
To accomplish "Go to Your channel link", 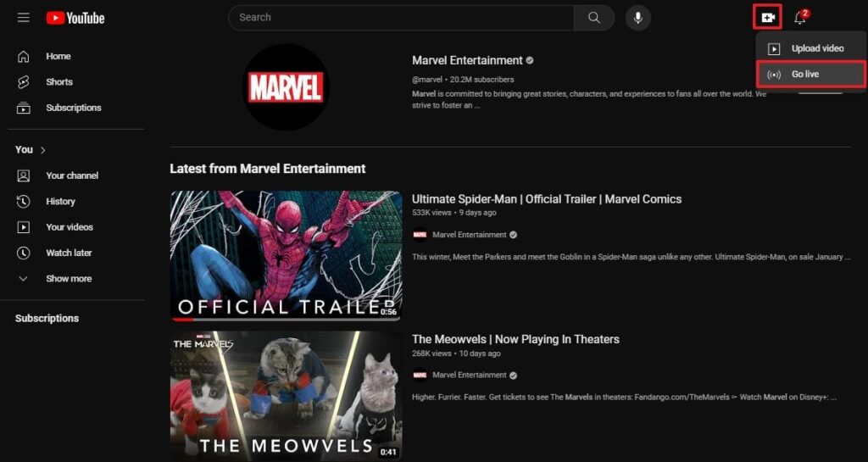I will pos(72,176).
